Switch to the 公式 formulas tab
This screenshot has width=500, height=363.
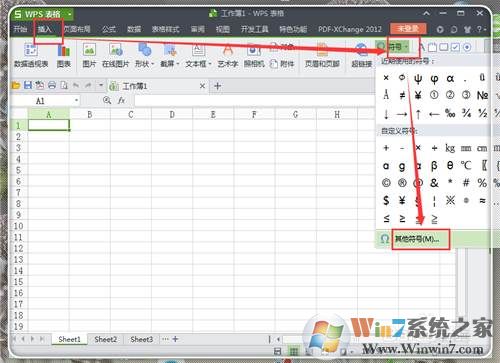pyautogui.click(x=109, y=29)
